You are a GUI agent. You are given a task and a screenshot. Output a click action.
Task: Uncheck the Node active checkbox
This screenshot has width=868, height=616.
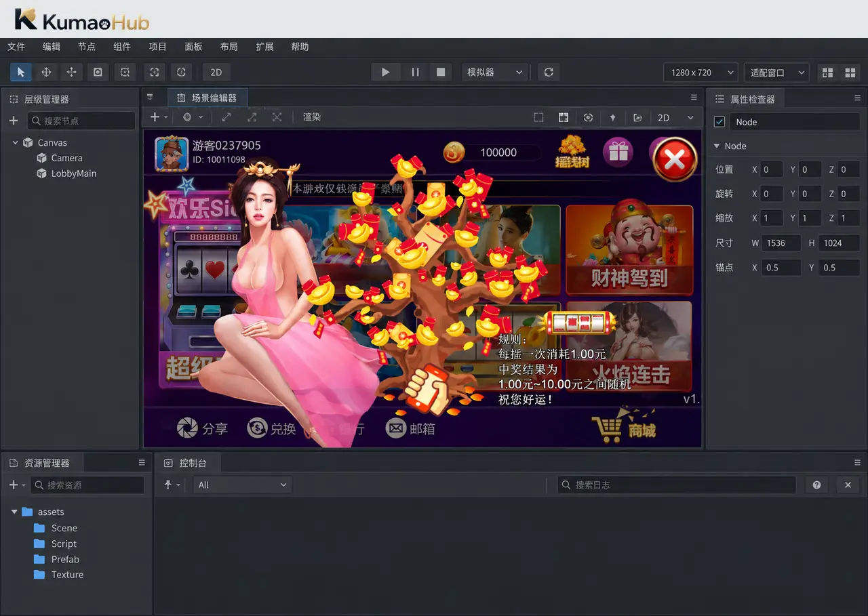pos(719,122)
